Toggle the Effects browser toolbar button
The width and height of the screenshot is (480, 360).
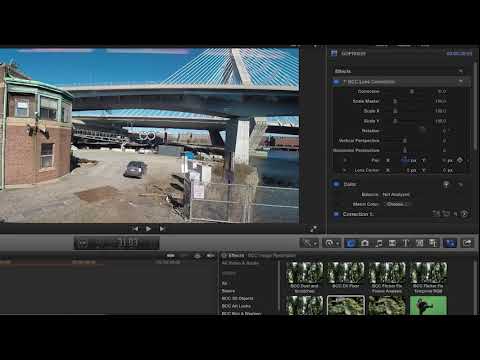[x=351, y=243]
